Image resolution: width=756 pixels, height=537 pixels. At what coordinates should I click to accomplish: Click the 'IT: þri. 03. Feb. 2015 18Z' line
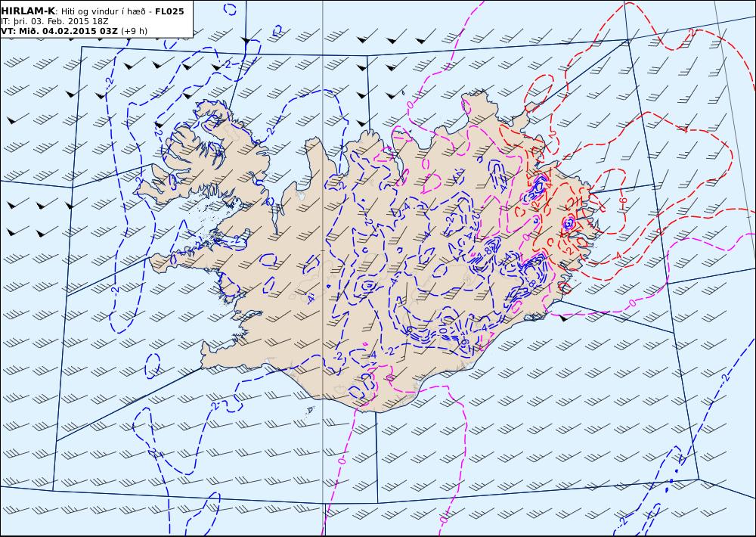[54, 21]
